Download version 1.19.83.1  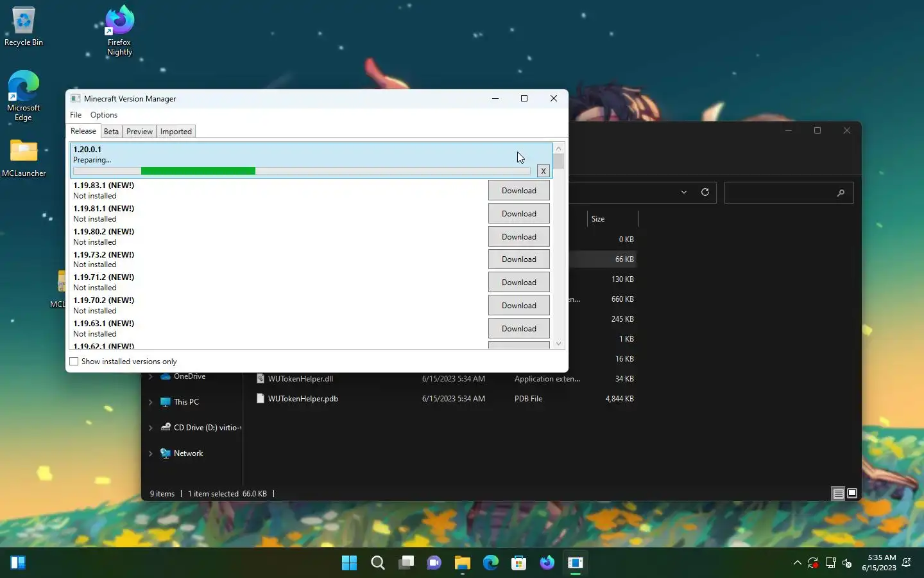519,191
